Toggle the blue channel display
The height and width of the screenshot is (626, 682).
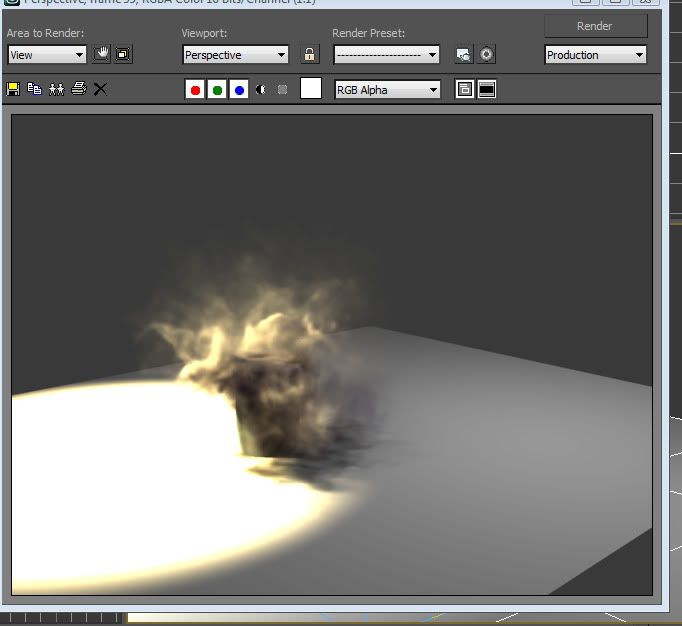tap(238, 90)
